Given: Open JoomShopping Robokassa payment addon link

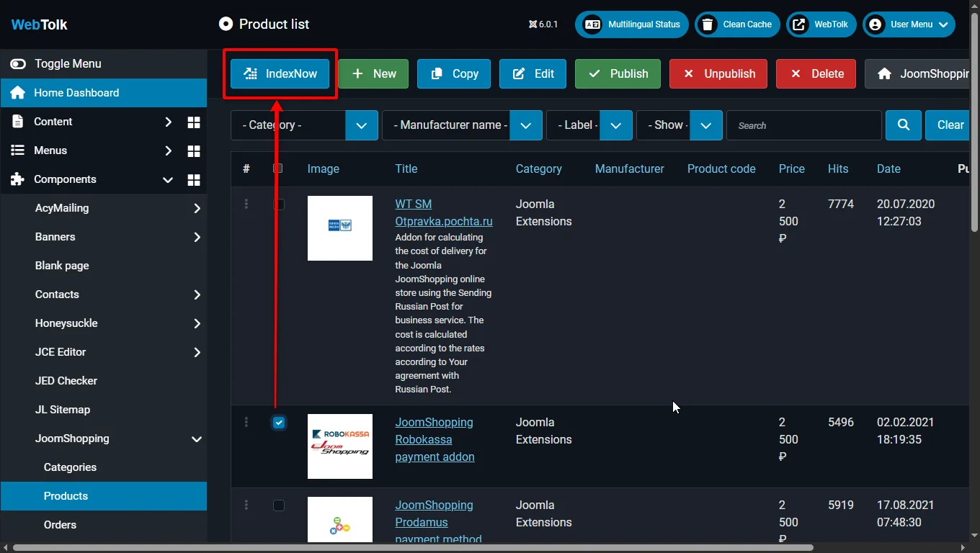Looking at the screenshot, I should pos(435,439).
